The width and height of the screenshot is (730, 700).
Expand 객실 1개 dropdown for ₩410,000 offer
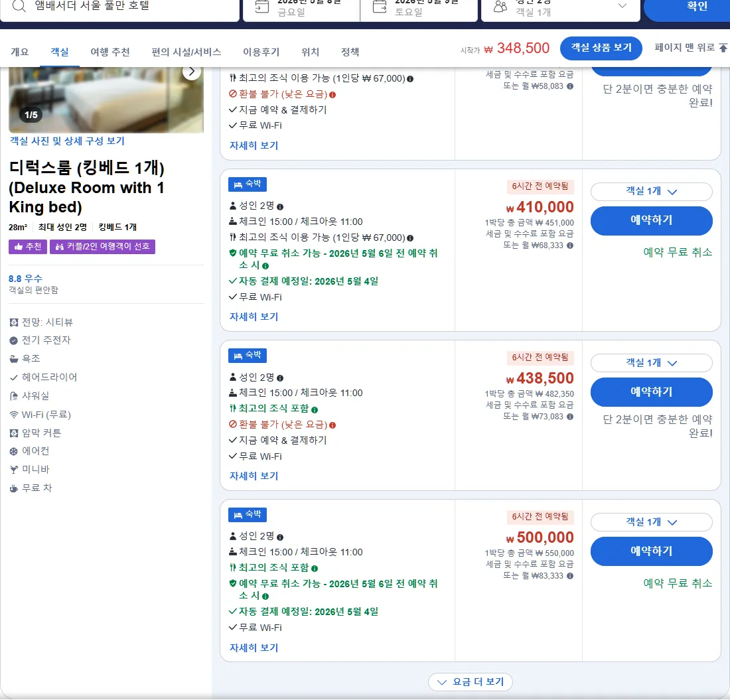pyautogui.click(x=651, y=191)
